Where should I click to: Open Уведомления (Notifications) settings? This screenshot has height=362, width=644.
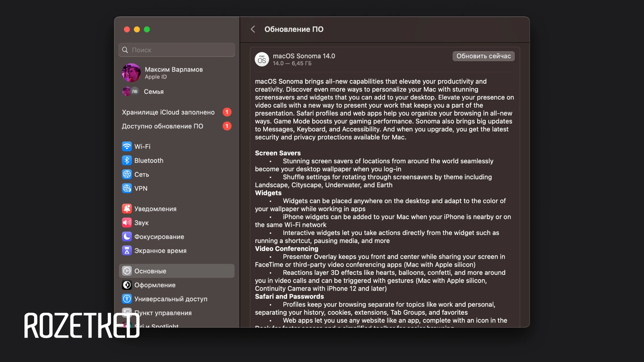[155, 208]
